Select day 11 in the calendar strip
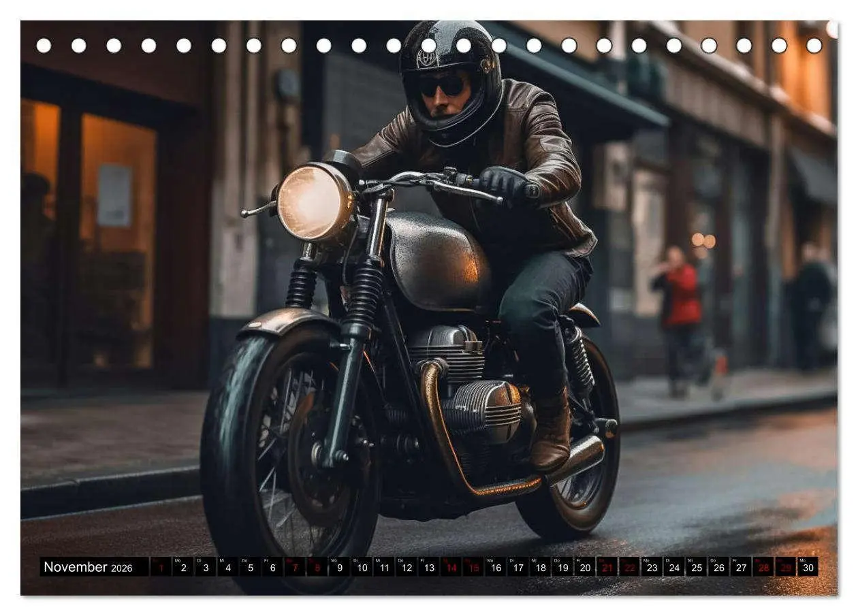The width and height of the screenshot is (858, 616). [x=383, y=567]
